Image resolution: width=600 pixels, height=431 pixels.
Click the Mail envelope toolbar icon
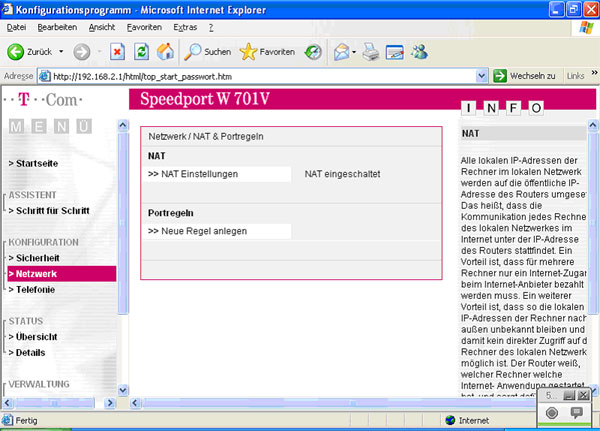coord(341,51)
